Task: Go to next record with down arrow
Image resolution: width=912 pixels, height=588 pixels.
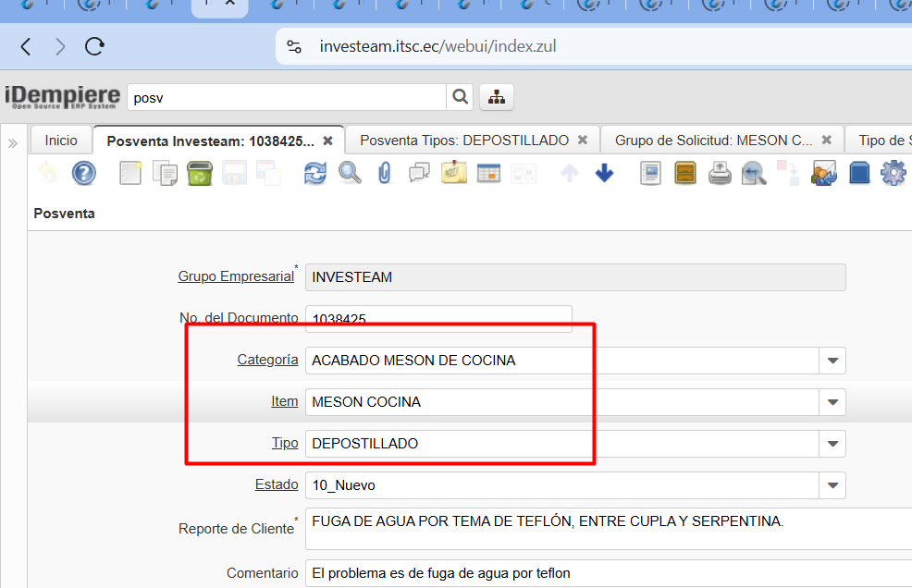Action: pos(604,173)
